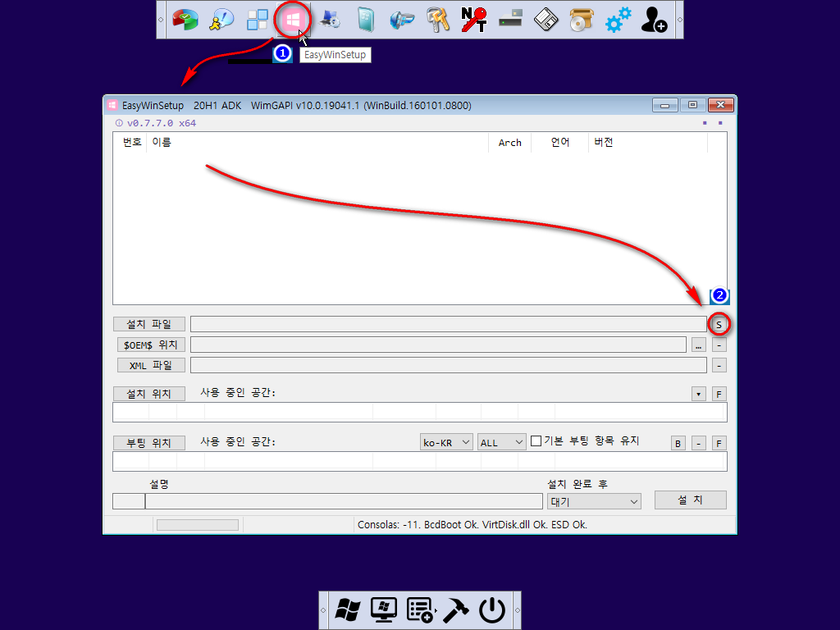Click the add user silhouette icon
The height and width of the screenshot is (630, 840).
pyautogui.click(x=654, y=20)
